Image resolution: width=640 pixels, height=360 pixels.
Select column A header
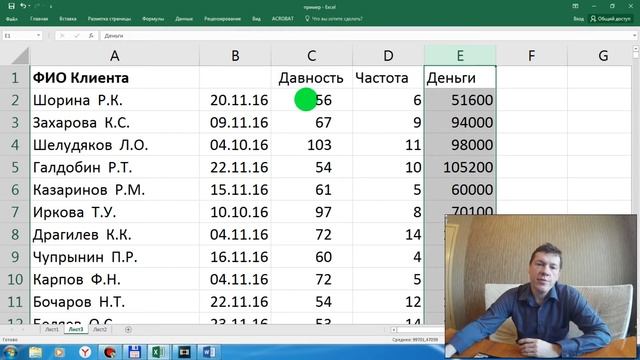pos(115,56)
